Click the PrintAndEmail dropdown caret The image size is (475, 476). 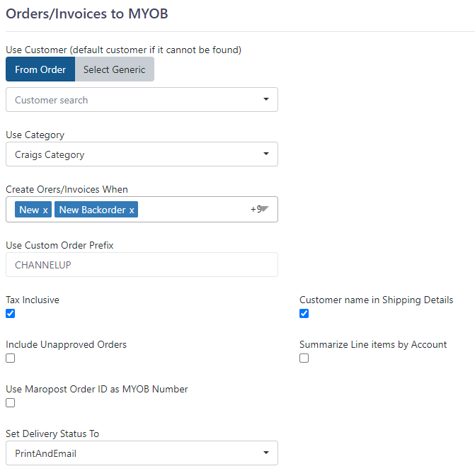(x=266, y=453)
